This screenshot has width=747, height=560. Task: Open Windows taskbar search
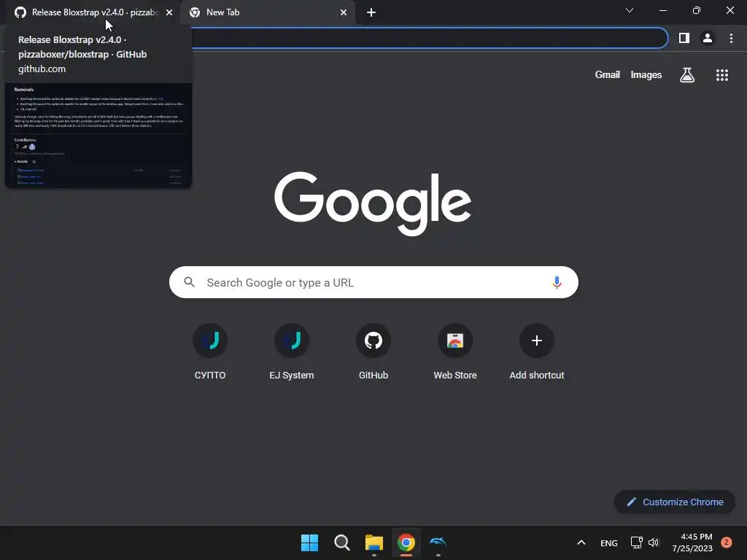341,542
